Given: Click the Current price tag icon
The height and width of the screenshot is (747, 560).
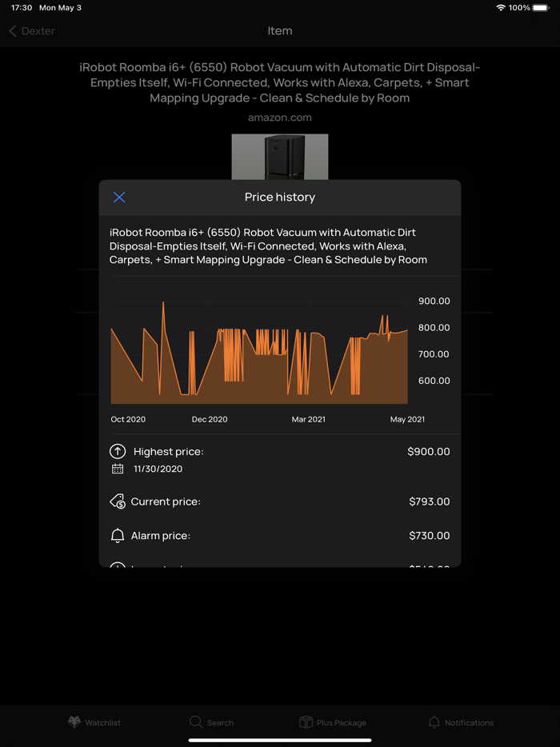Looking at the screenshot, I should [x=118, y=501].
